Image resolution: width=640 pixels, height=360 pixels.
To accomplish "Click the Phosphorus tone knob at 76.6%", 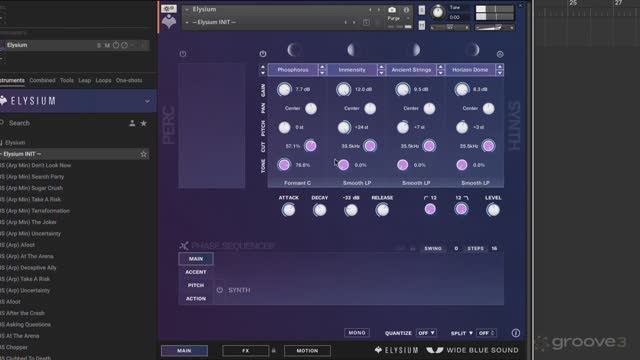I will 284,165.
